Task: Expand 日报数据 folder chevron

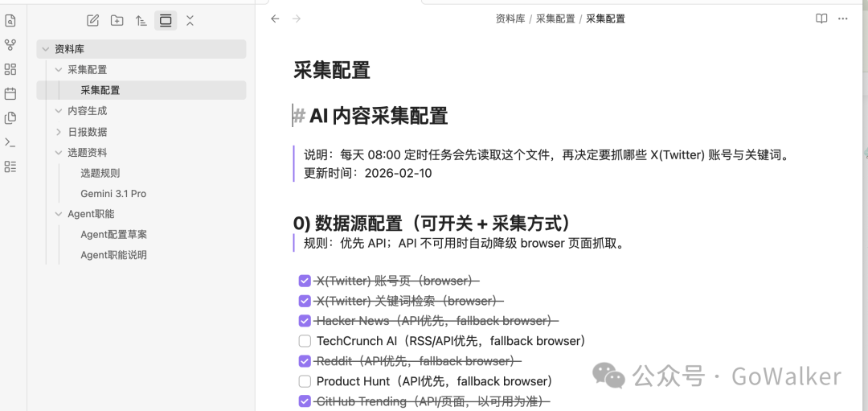Action: pyautogui.click(x=58, y=132)
